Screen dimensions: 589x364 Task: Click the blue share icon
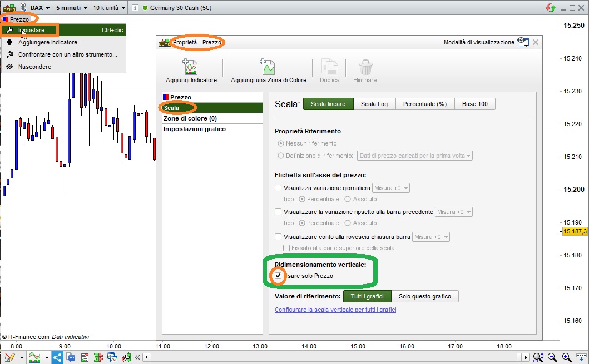(x=57, y=357)
